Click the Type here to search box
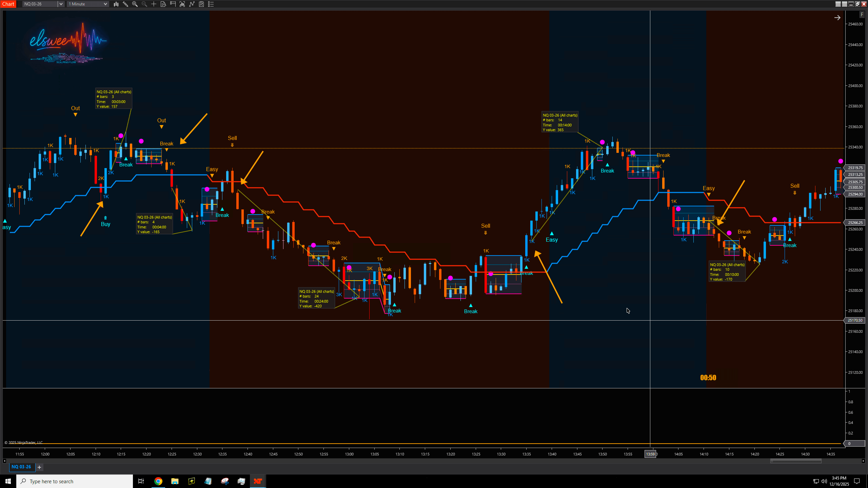This screenshot has width=868, height=488. pos(74,481)
